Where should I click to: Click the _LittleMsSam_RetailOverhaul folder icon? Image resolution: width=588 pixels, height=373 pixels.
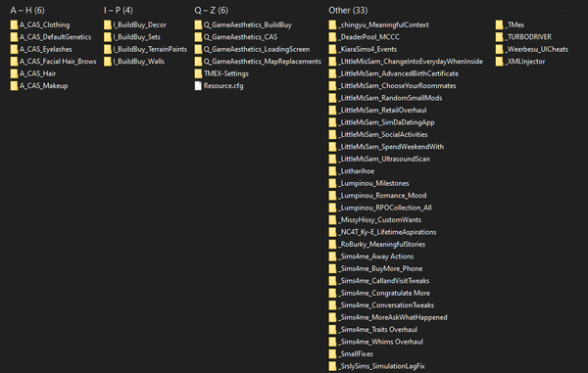coord(332,110)
